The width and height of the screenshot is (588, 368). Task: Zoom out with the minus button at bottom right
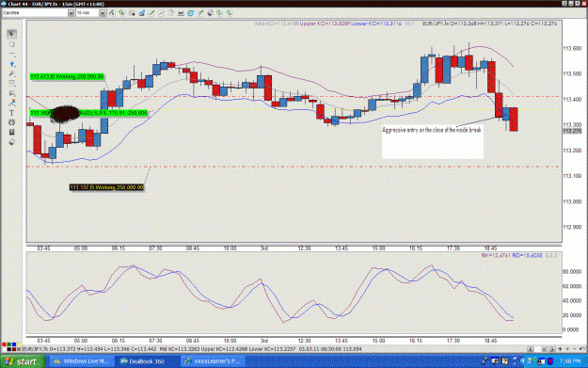click(575, 349)
